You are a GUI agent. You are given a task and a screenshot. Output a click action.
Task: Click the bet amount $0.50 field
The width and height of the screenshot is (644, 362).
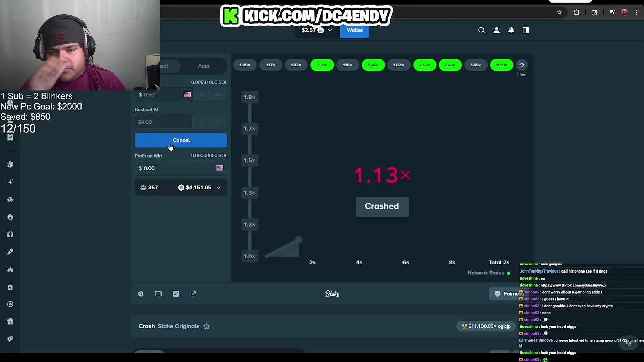(x=163, y=95)
